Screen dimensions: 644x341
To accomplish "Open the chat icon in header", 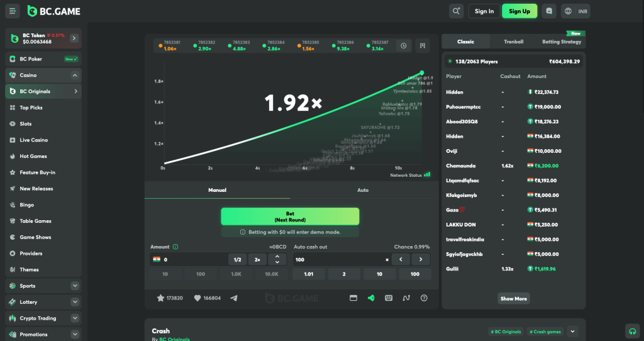I will click(549, 11).
